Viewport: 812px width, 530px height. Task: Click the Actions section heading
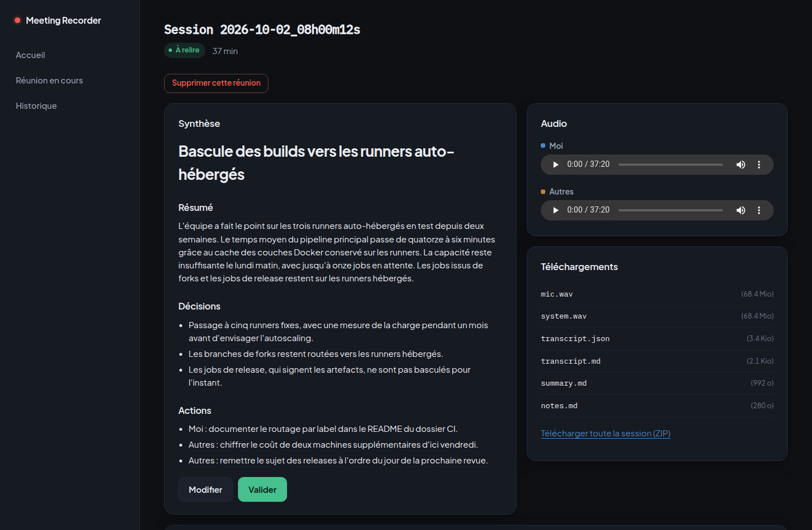tap(195, 410)
